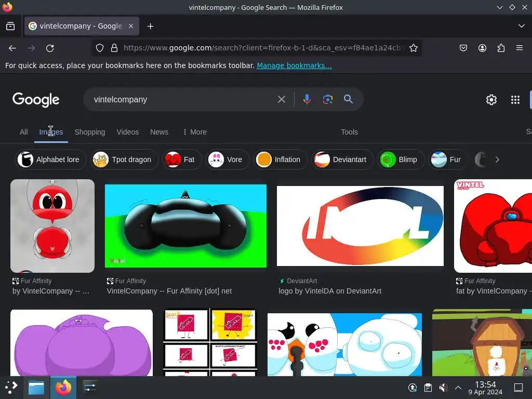Open the Firefox application menu
Image resolution: width=532 pixels, height=399 pixels.
[520, 48]
